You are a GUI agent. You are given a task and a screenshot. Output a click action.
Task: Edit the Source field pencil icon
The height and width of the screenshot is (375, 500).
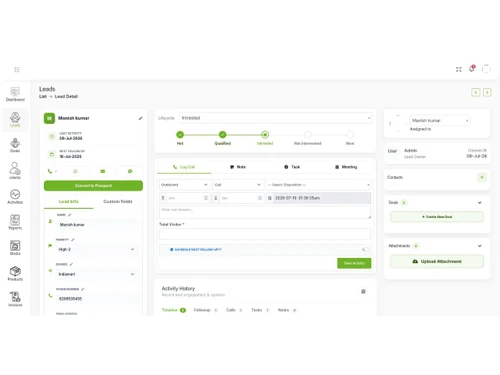click(71, 264)
